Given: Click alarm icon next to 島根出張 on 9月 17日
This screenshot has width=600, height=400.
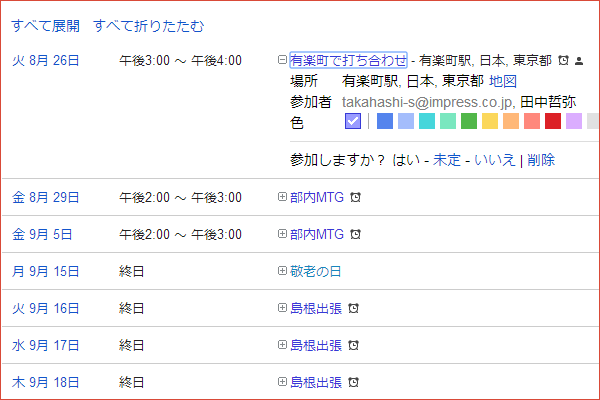Looking at the screenshot, I should [x=354, y=345].
